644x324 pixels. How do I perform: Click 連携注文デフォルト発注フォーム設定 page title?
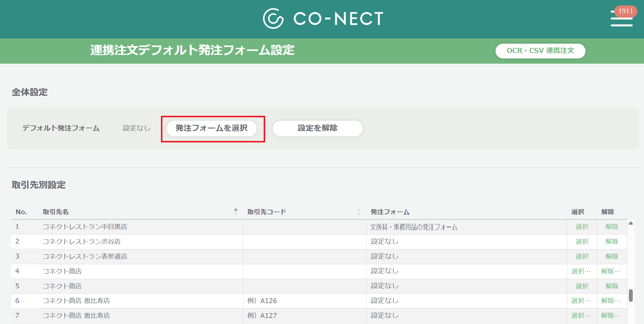click(x=192, y=50)
